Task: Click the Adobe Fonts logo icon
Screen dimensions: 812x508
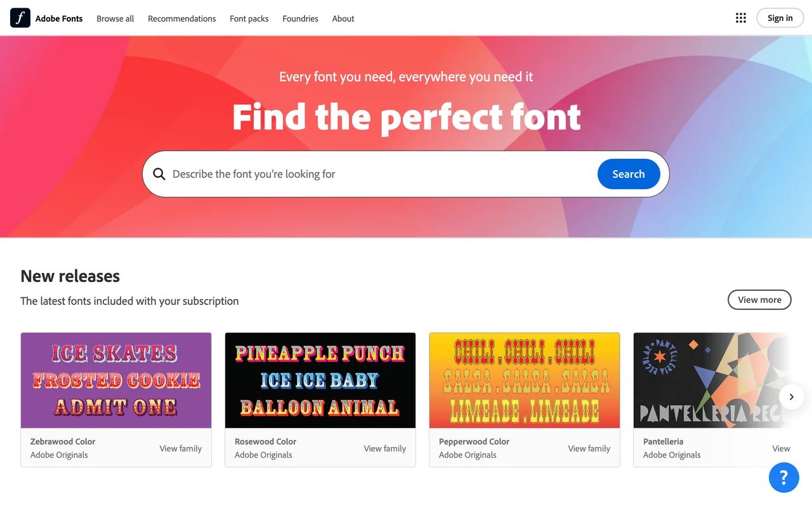Action: pyautogui.click(x=20, y=18)
